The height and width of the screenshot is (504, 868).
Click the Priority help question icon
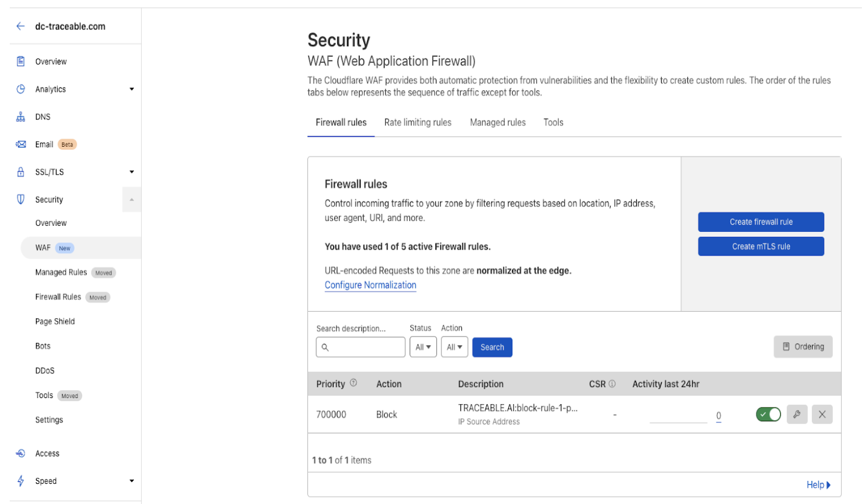point(353,383)
